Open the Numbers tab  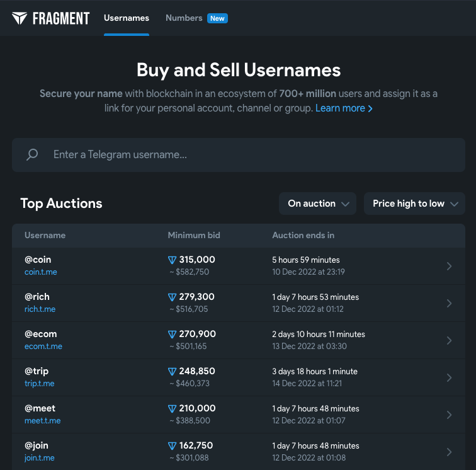click(x=184, y=18)
